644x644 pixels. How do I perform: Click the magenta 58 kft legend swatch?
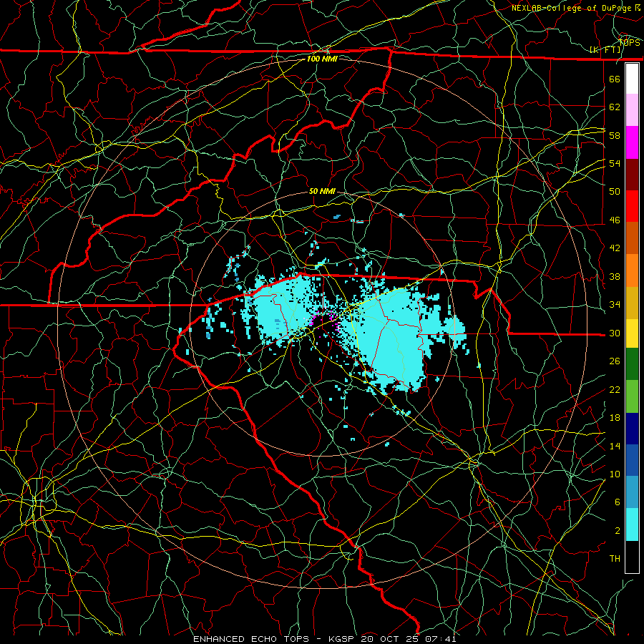tap(632, 142)
